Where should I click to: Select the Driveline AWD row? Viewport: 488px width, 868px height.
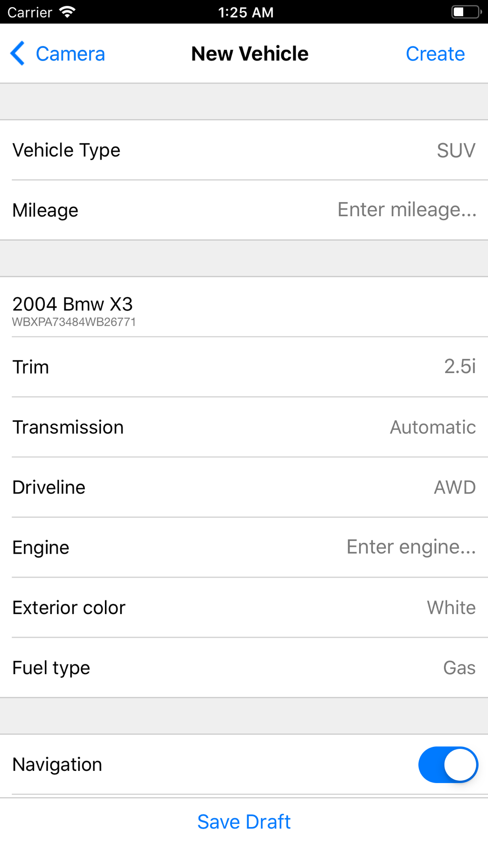point(244,487)
